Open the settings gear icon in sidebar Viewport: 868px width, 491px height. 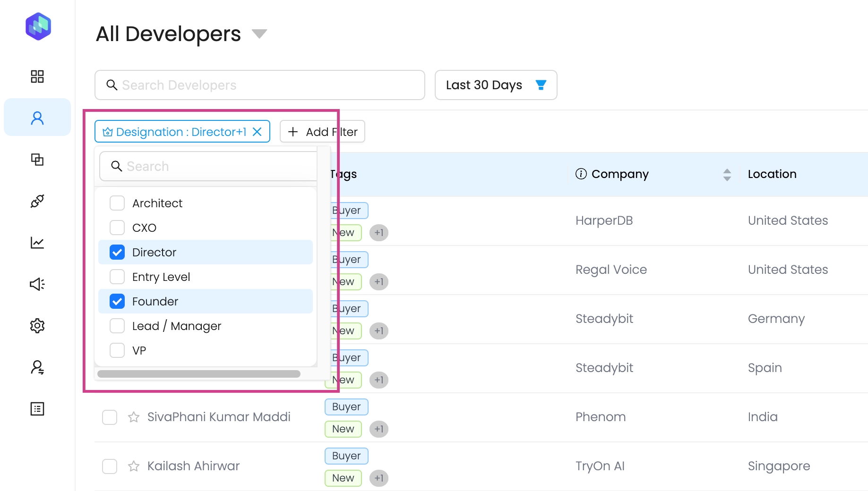click(x=37, y=326)
